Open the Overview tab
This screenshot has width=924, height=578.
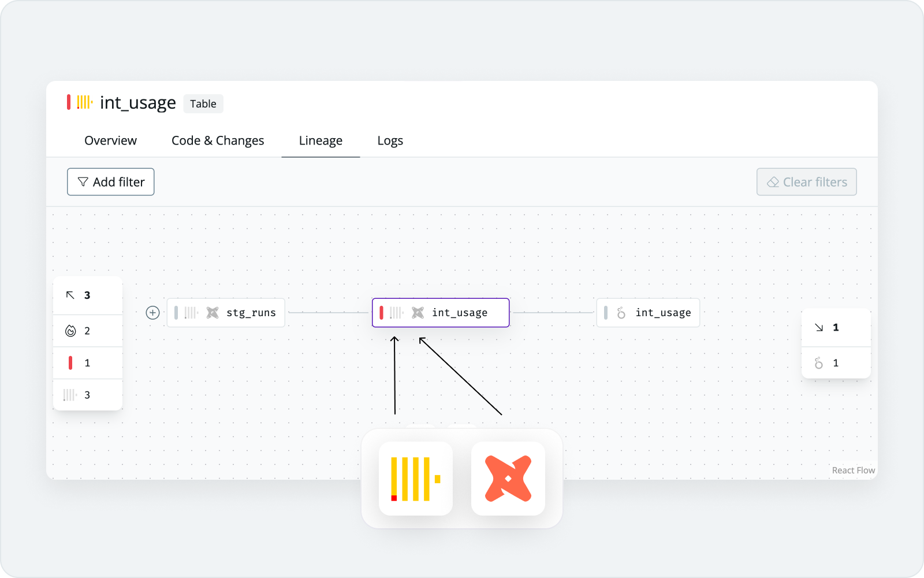tap(110, 140)
